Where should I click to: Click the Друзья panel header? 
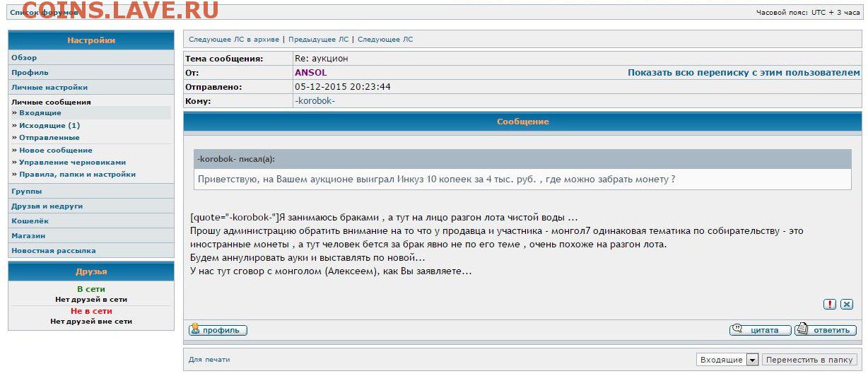[91, 272]
